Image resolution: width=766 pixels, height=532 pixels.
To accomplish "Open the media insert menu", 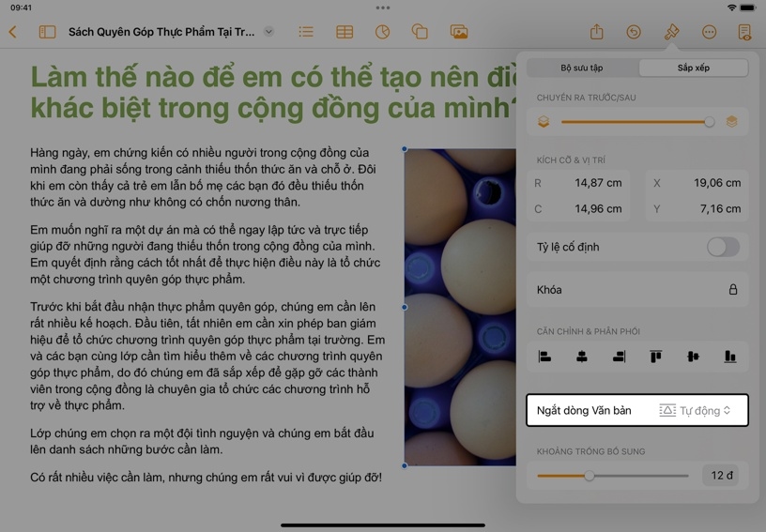I will pyautogui.click(x=458, y=32).
